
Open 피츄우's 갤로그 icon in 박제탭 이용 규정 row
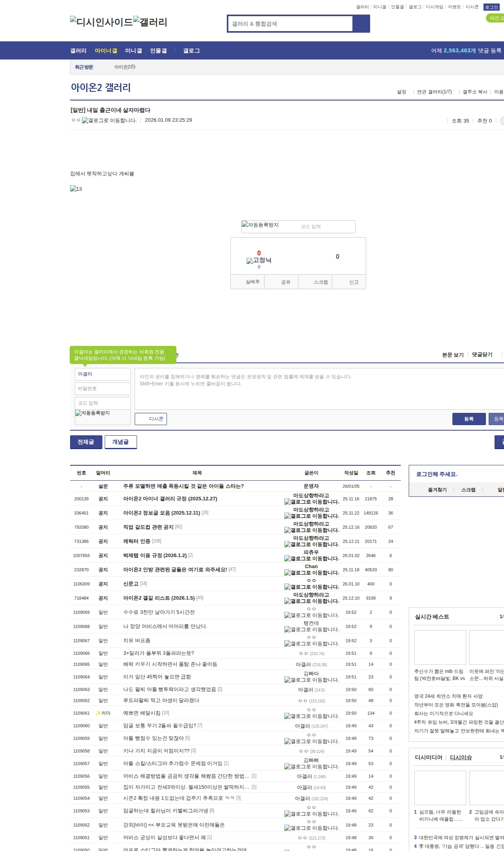311,559
